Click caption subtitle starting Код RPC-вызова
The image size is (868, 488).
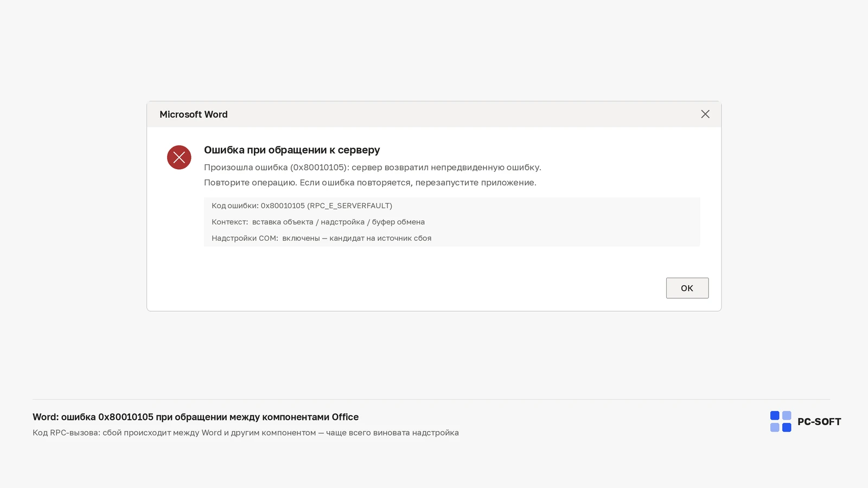coord(246,433)
